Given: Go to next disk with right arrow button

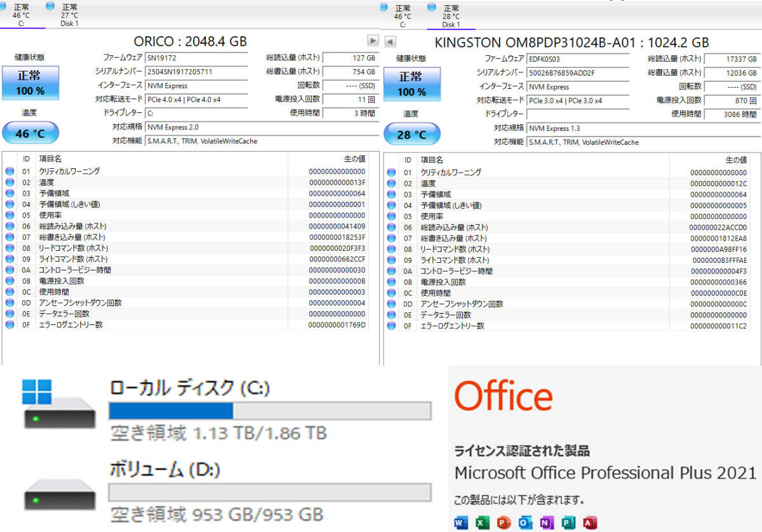Looking at the screenshot, I should click(x=373, y=41).
